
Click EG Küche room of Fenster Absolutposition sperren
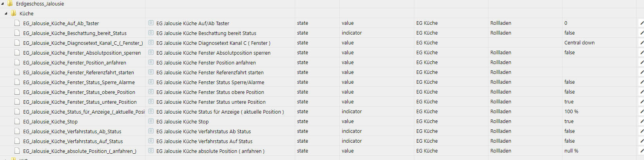pos(427,53)
